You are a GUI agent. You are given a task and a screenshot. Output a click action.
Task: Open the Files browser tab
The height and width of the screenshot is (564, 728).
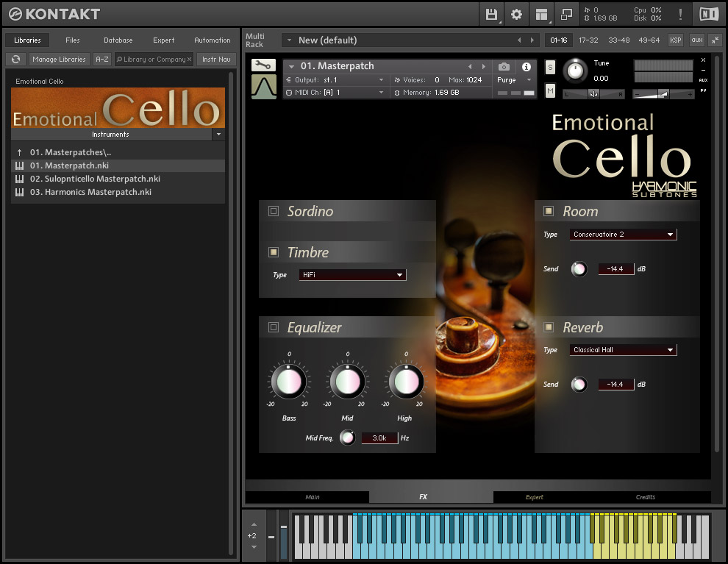73,40
